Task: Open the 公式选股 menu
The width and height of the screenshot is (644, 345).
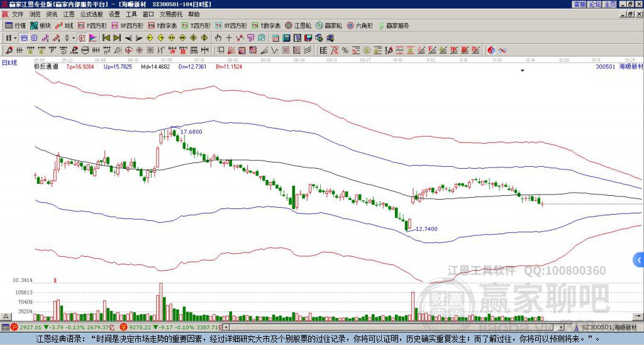Action: click(x=92, y=14)
